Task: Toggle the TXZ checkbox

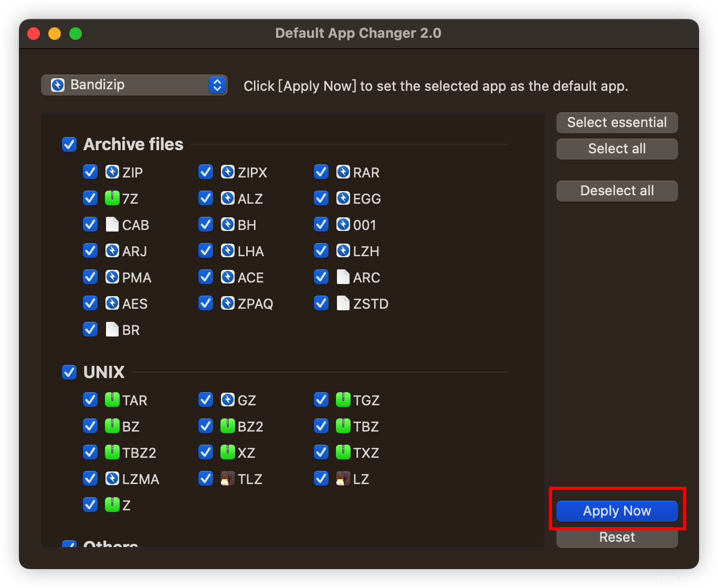Action: [321, 453]
